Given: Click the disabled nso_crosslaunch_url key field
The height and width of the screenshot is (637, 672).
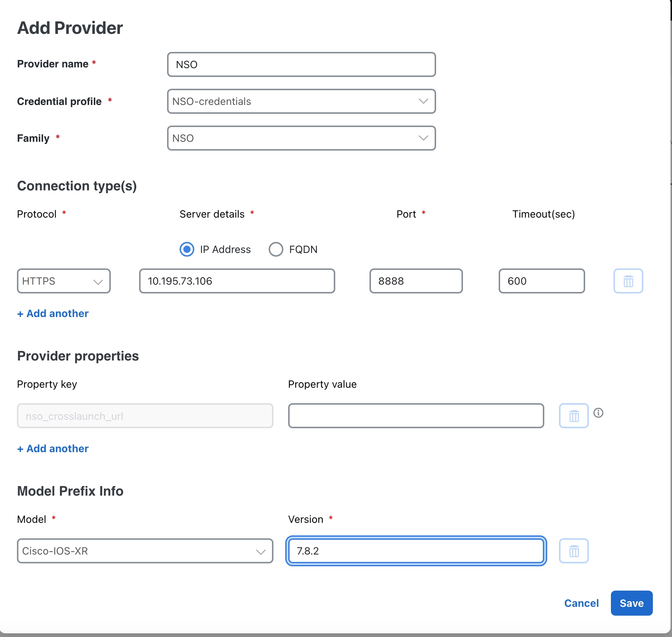Looking at the screenshot, I should click(145, 416).
